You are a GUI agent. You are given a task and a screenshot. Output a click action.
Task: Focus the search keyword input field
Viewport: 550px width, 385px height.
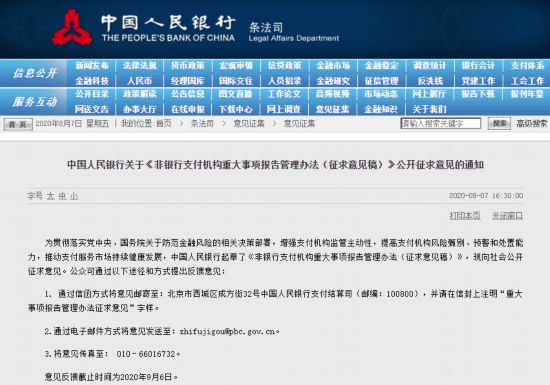point(441,123)
